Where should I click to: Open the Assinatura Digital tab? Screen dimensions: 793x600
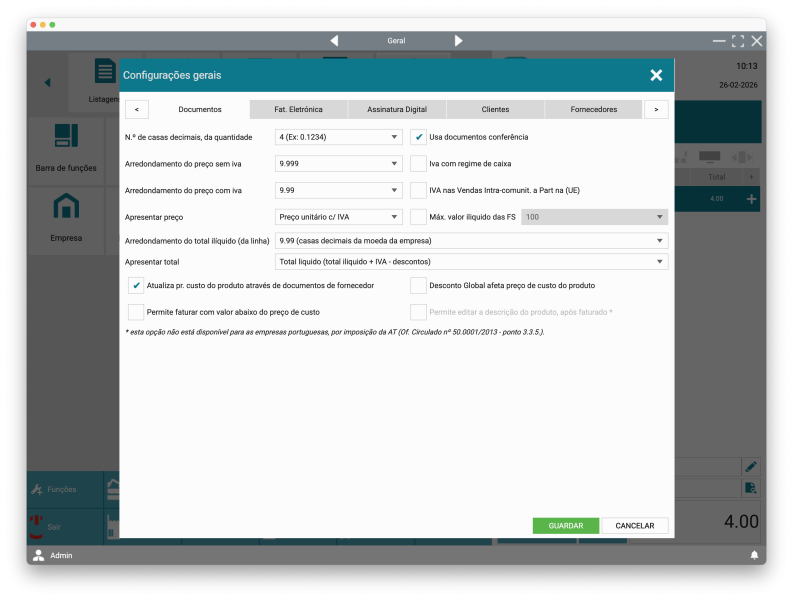coord(397,109)
